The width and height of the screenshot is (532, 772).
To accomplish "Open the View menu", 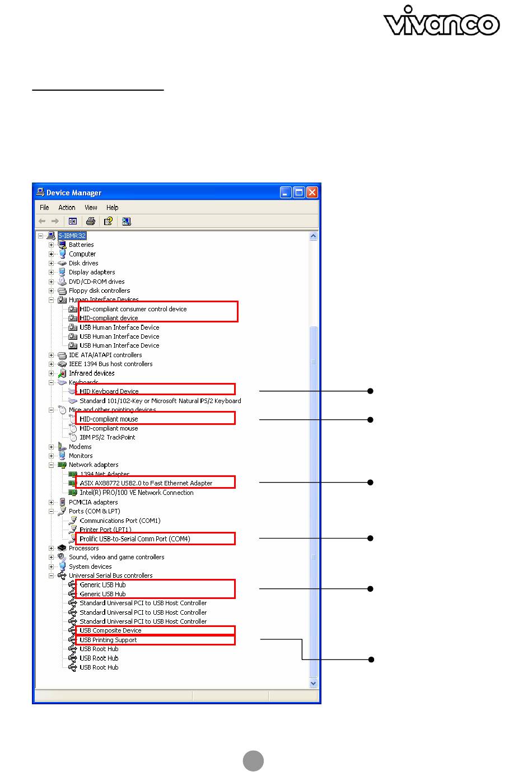I will point(91,207).
